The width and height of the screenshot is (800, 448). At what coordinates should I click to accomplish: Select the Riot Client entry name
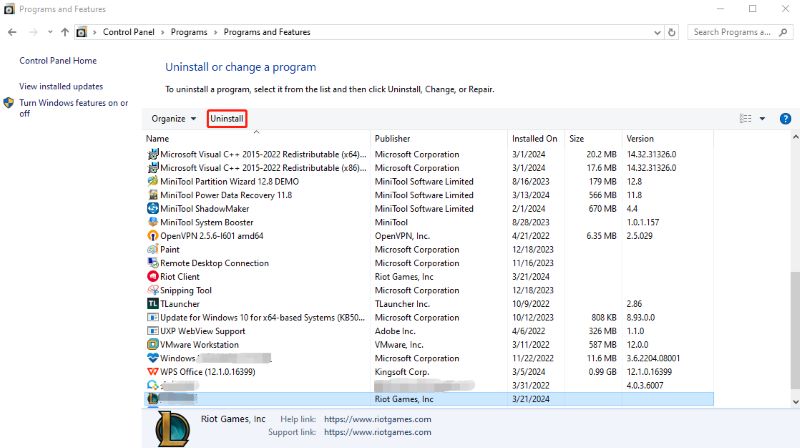pyautogui.click(x=180, y=277)
